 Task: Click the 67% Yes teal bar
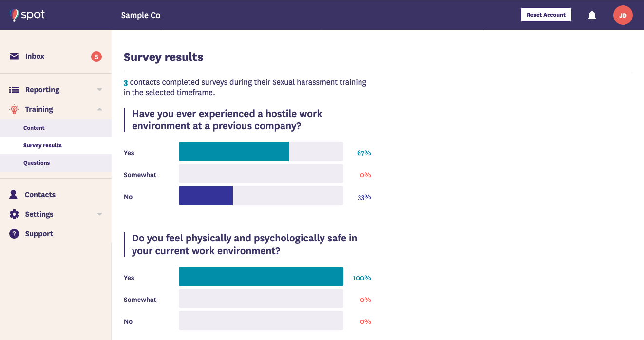[234, 152]
